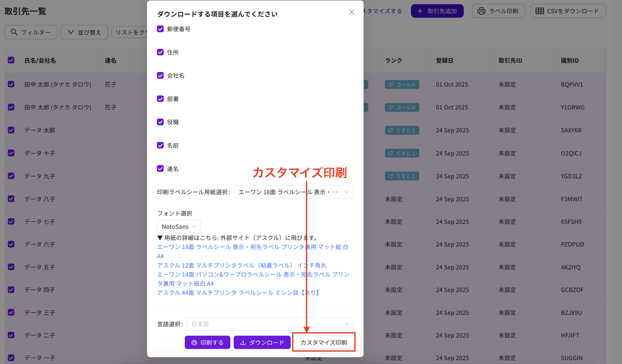
Task: Open the NotoSans font selector
Action: [179, 226]
